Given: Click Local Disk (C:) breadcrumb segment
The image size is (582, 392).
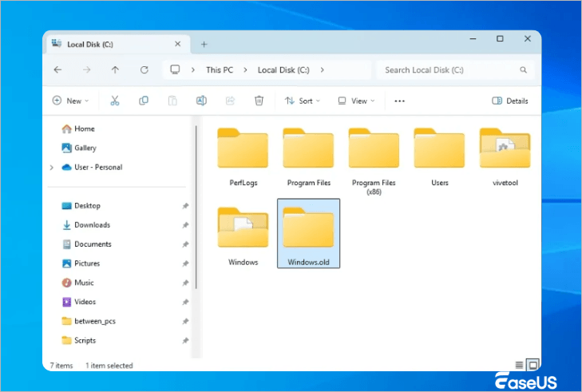Looking at the screenshot, I should pyautogui.click(x=283, y=69).
